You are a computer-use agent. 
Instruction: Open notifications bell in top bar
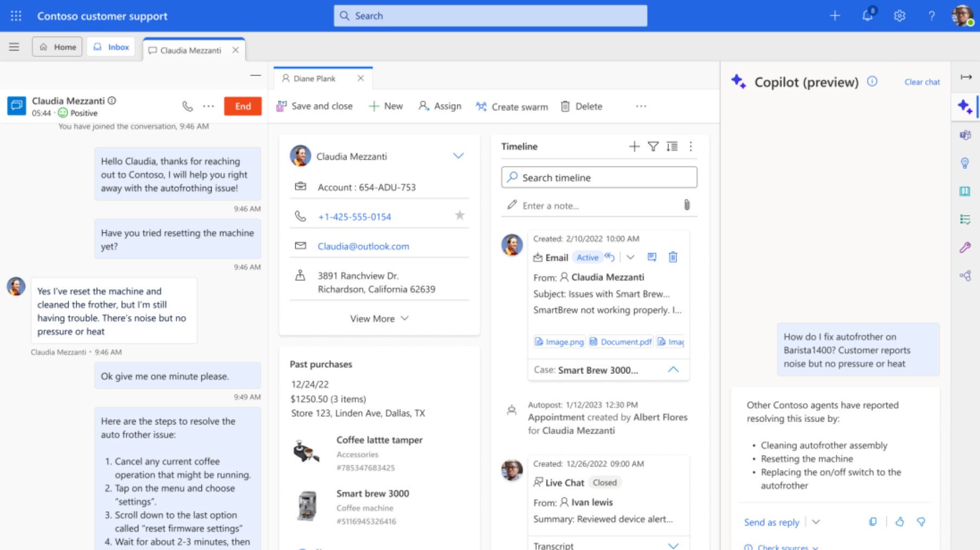pos(867,16)
